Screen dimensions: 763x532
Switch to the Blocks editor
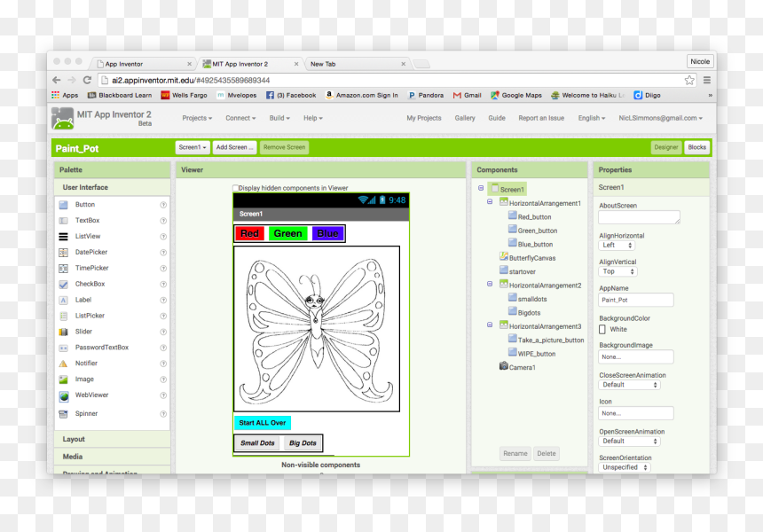696,147
